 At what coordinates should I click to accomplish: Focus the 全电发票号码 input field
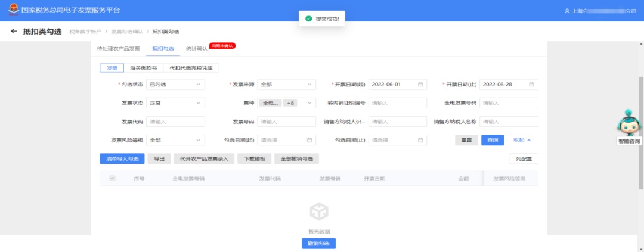509,103
